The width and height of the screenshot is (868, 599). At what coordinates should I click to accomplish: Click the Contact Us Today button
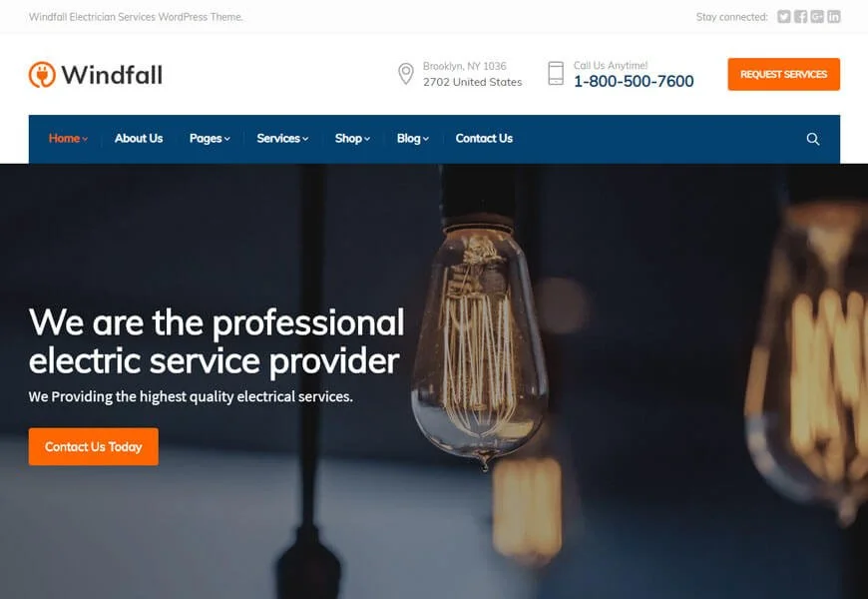pyautogui.click(x=94, y=446)
